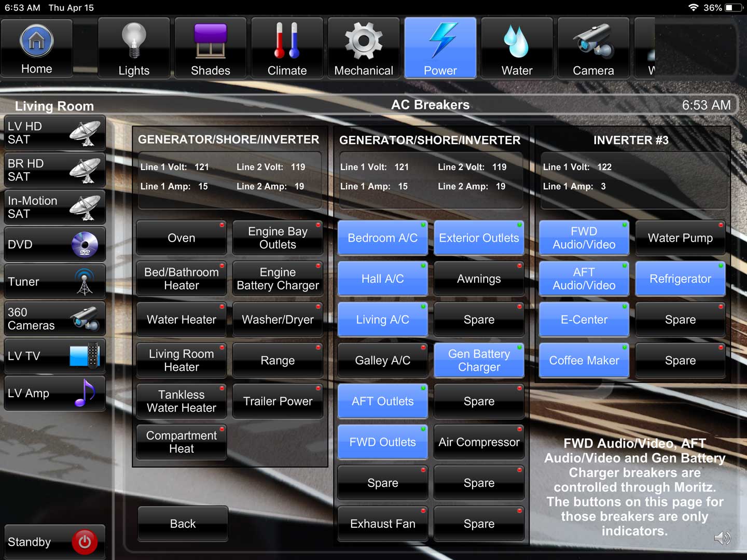Select the LV Amp audio source
747x560 pixels.
pos(54,393)
